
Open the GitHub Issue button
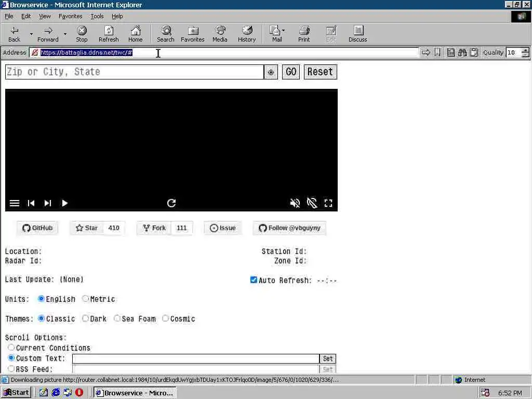point(222,228)
